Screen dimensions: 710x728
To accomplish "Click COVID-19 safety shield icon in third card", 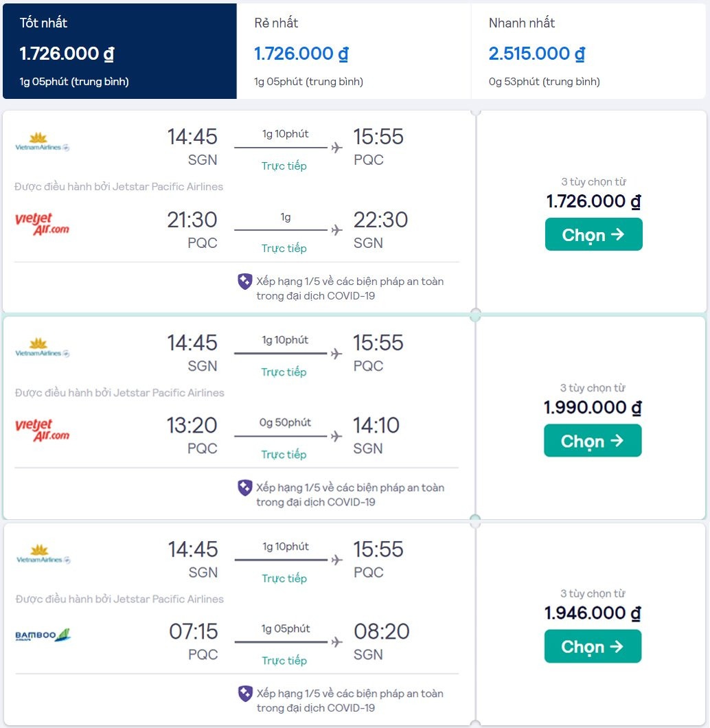I will pos(245,693).
